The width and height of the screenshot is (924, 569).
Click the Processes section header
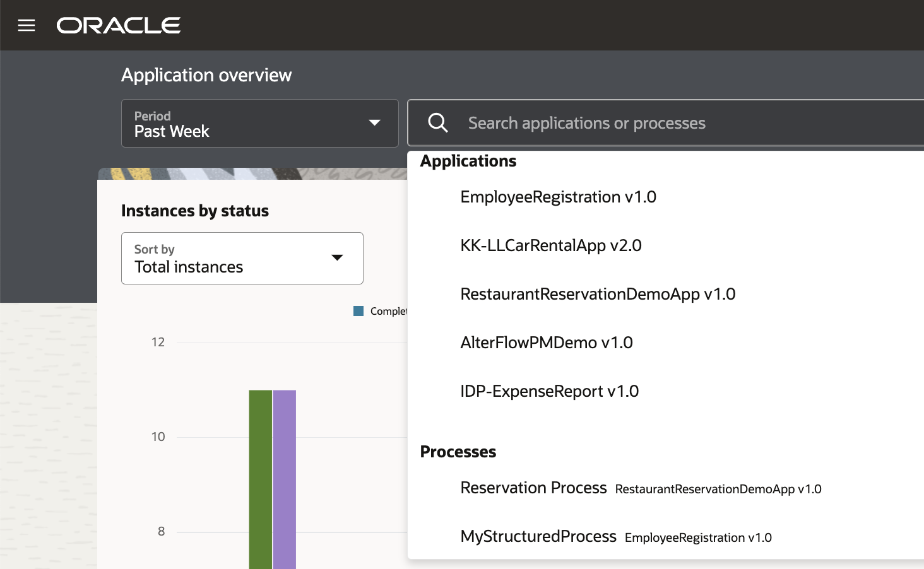click(458, 452)
